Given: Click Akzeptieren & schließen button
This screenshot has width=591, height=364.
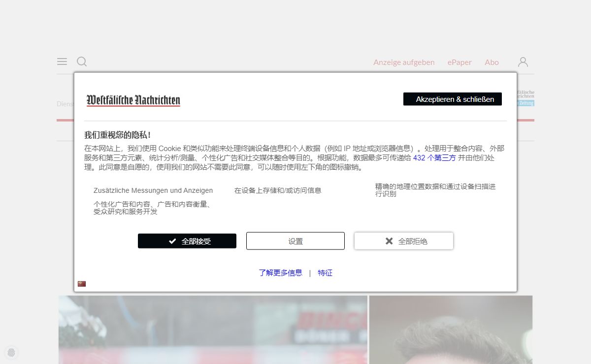Looking at the screenshot, I should click(453, 99).
